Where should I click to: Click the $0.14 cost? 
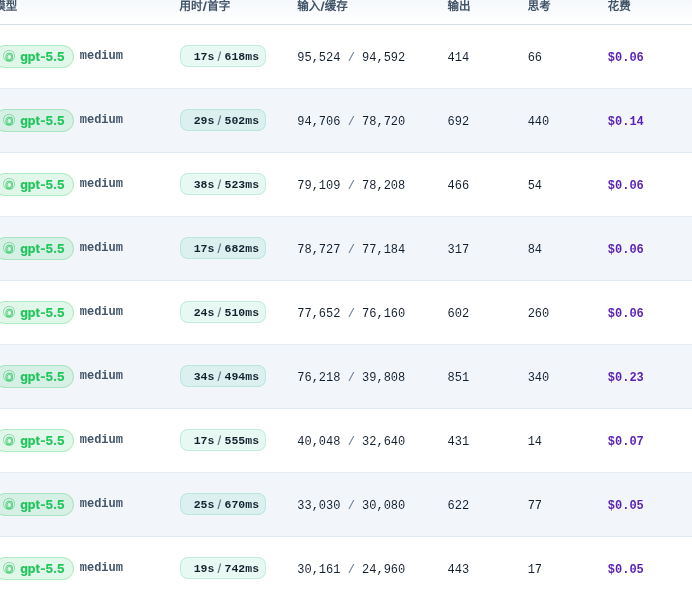point(625,121)
